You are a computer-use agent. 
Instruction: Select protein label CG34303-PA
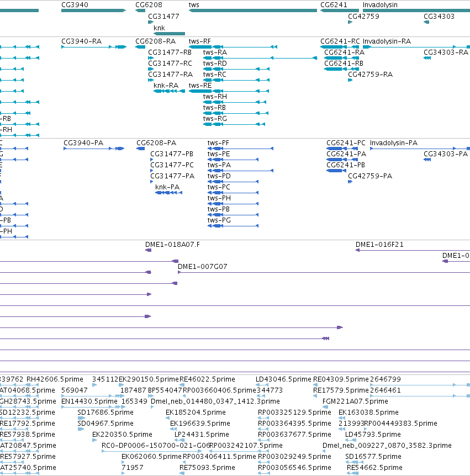point(446,154)
